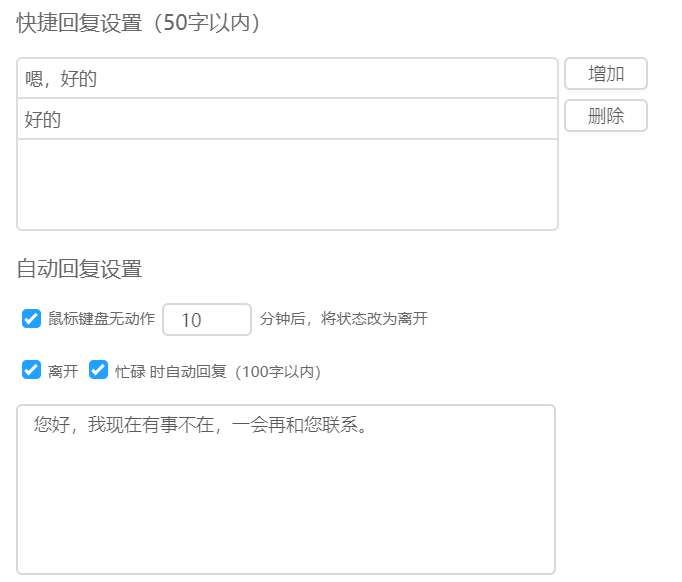Click the 自动回复设置 heading
The width and height of the screenshot is (682, 582).
[79, 268]
